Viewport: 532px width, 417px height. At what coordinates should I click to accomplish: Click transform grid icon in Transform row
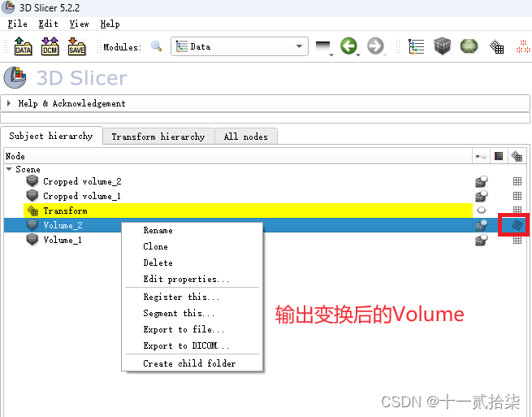tap(517, 209)
